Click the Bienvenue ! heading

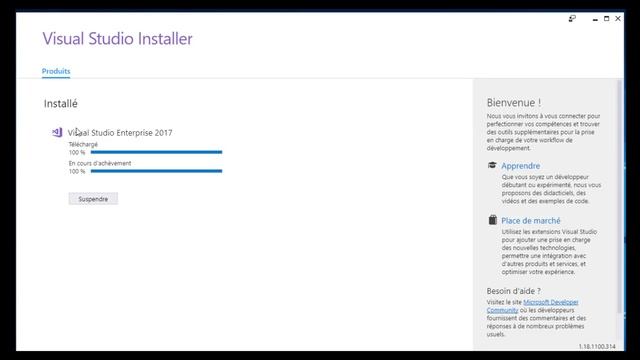pyautogui.click(x=514, y=102)
